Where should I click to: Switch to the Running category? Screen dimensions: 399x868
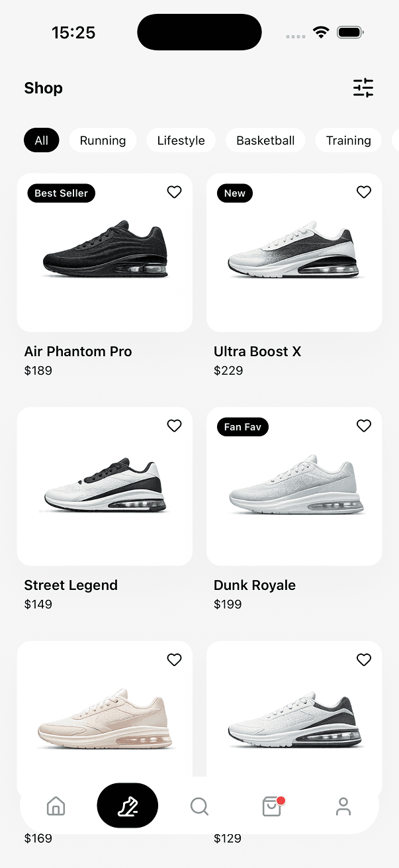[x=103, y=140]
